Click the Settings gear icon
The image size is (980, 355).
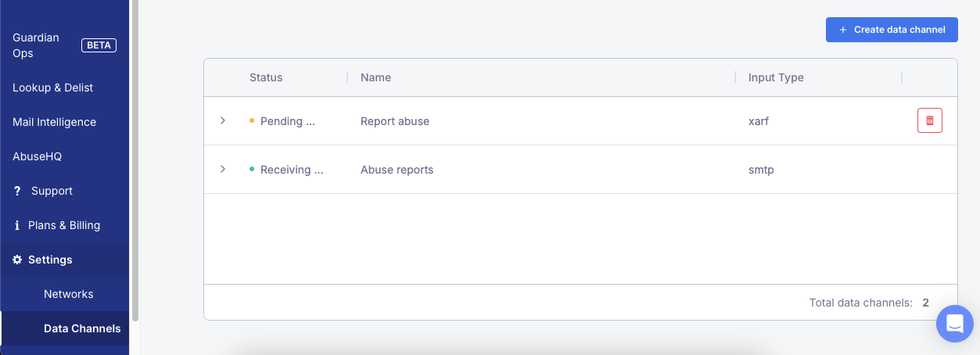17,260
